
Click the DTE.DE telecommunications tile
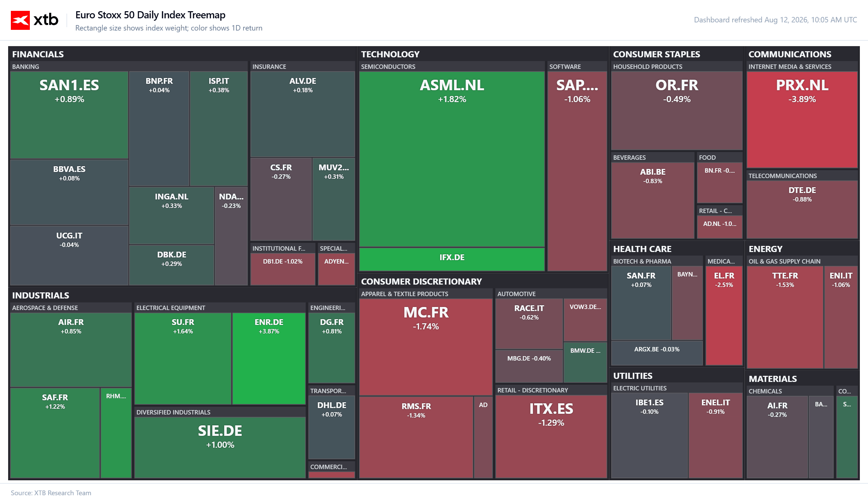click(802, 209)
